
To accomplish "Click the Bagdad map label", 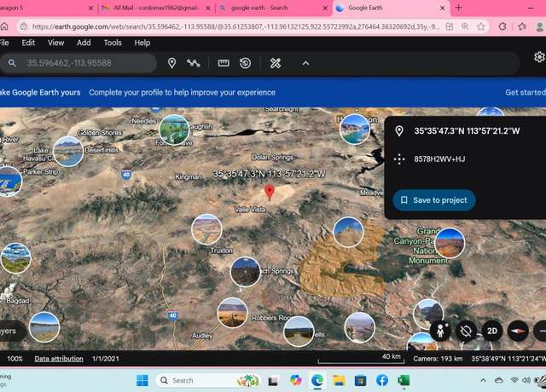I will point(18,301).
